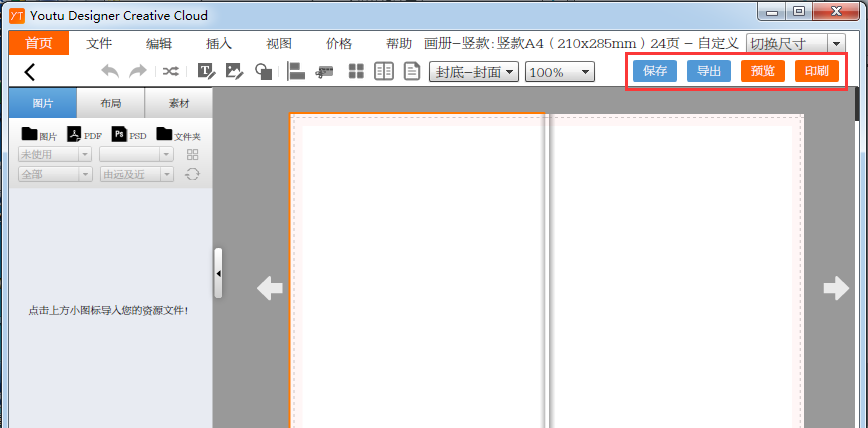Screen dimensions: 868x428
Task: Open the 全部 filter dropdown
Action: [55, 174]
